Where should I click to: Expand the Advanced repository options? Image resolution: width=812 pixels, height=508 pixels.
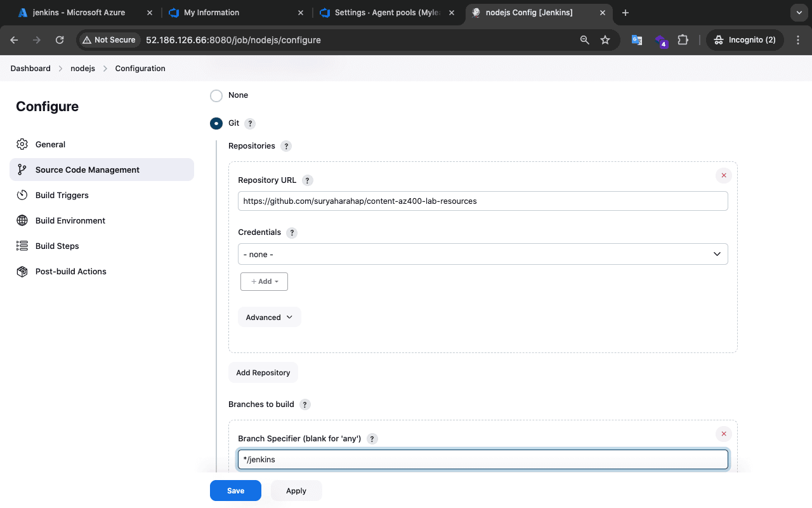pyautogui.click(x=269, y=317)
